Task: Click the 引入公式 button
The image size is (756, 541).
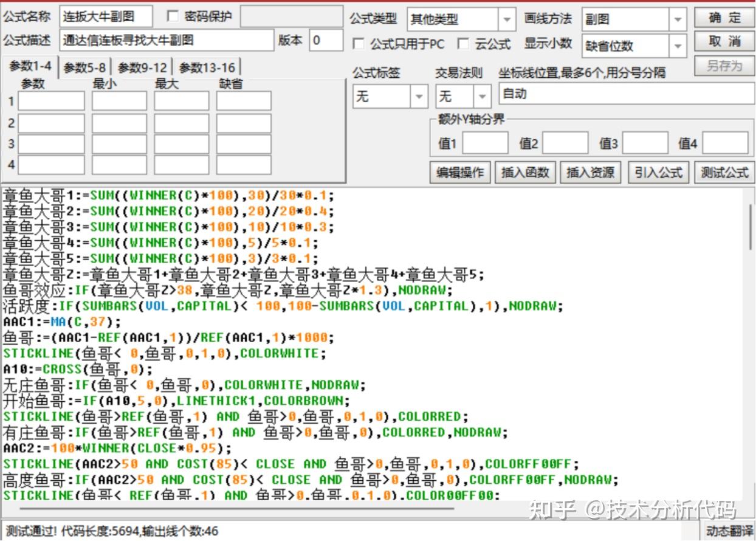Action: point(658,173)
